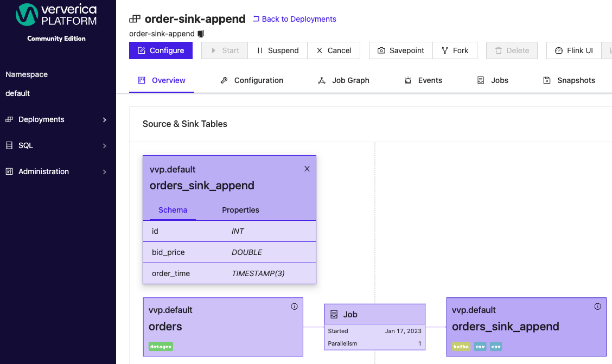
Task: Close the orders_sink_append schema popup
Action: [x=307, y=169]
